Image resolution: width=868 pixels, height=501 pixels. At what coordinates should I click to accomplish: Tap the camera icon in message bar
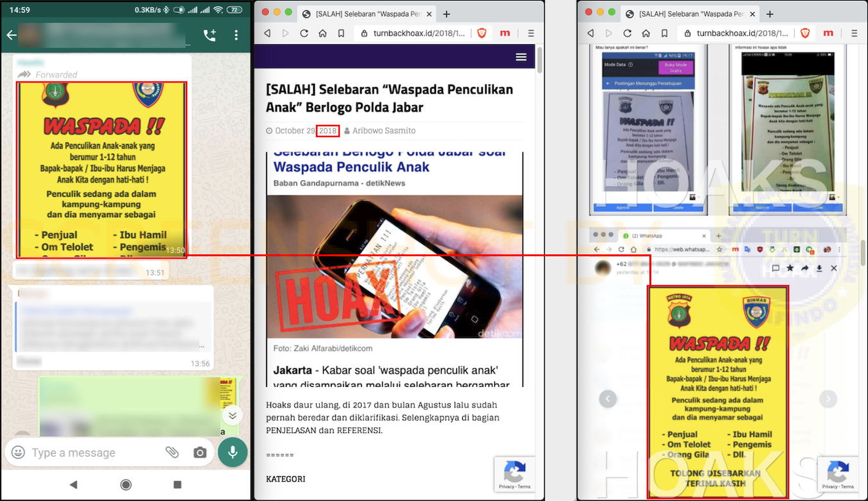tap(200, 452)
